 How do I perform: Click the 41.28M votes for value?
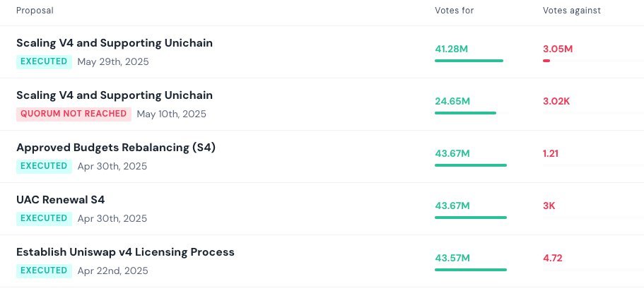452,49
